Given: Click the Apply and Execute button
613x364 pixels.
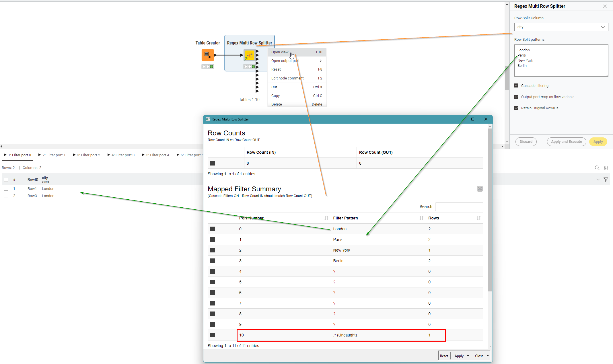Looking at the screenshot, I should 566,142.
